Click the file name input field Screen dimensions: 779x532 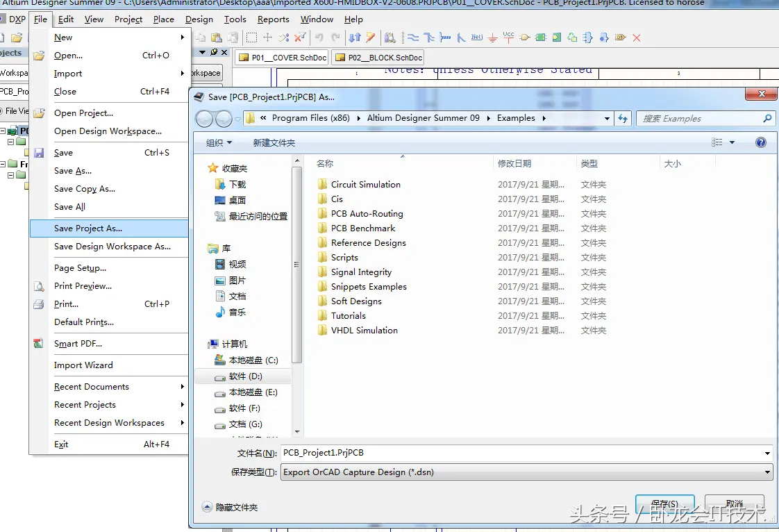click(522, 453)
